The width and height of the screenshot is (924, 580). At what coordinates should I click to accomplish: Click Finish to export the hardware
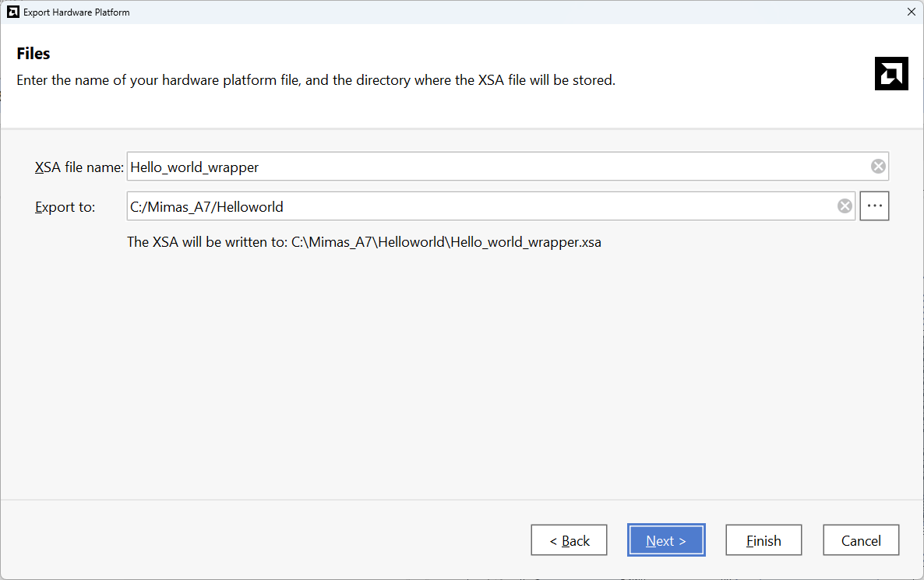(764, 540)
